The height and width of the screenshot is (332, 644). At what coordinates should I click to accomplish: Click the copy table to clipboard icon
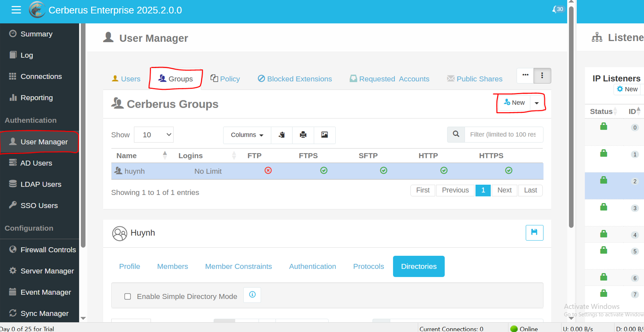pos(281,135)
